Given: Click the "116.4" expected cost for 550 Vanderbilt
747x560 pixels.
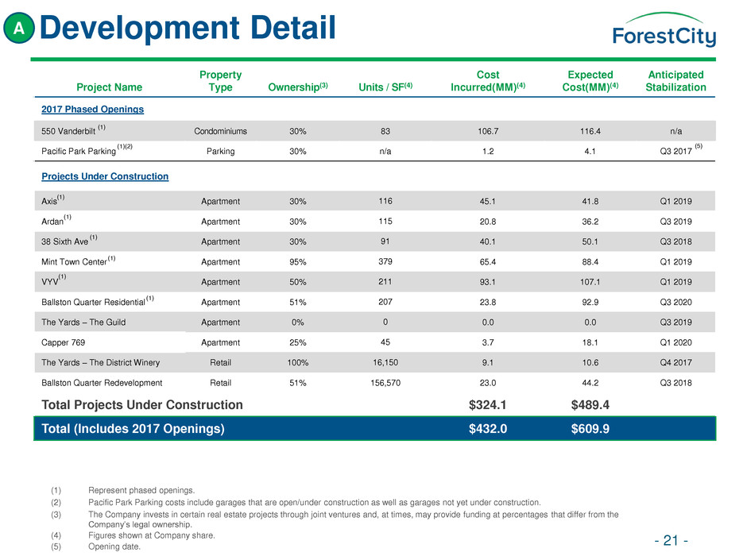Looking at the screenshot, I should [590, 131].
